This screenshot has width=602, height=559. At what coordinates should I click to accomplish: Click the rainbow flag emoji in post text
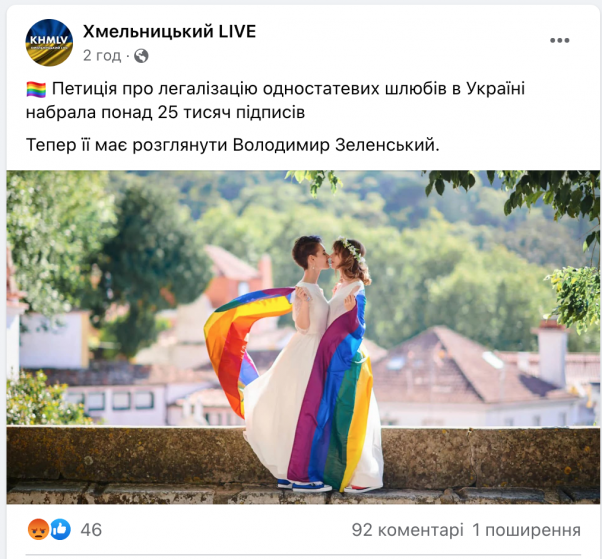[x=36, y=89]
